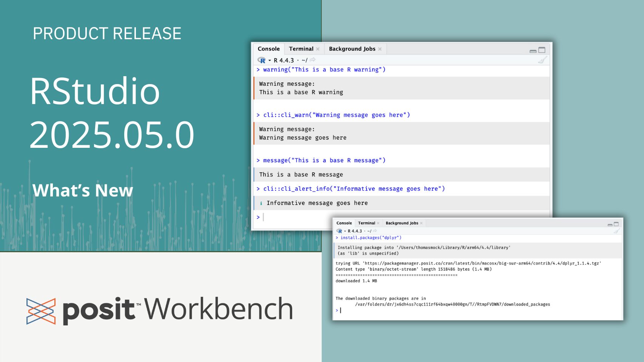Switch to the Terminal tab in the warnings console
644x362 pixels.
(x=301, y=49)
